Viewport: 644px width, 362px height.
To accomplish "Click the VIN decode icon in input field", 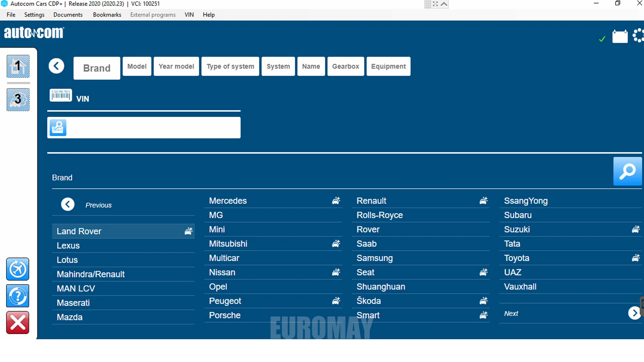I will pyautogui.click(x=58, y=128).
